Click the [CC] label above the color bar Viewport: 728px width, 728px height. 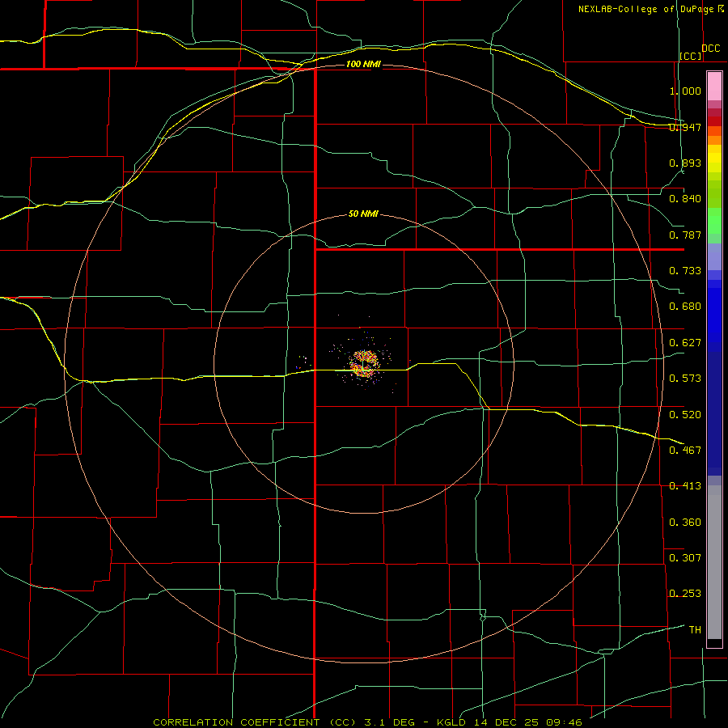[691, 56]
